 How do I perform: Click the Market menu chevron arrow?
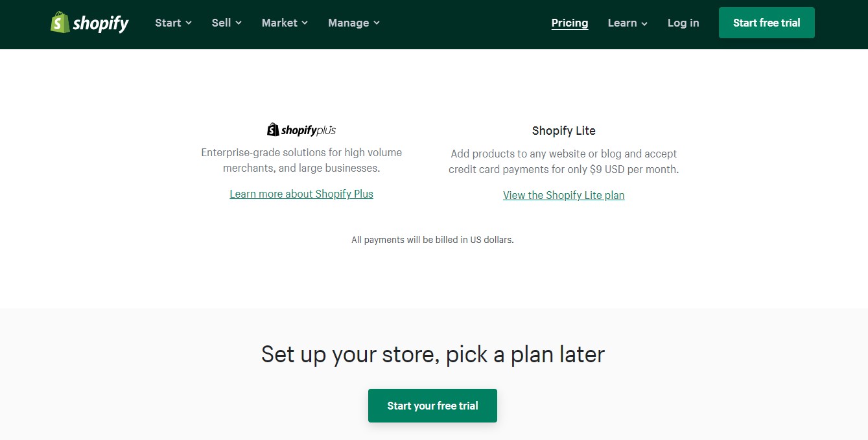click(x=305, y=23)
